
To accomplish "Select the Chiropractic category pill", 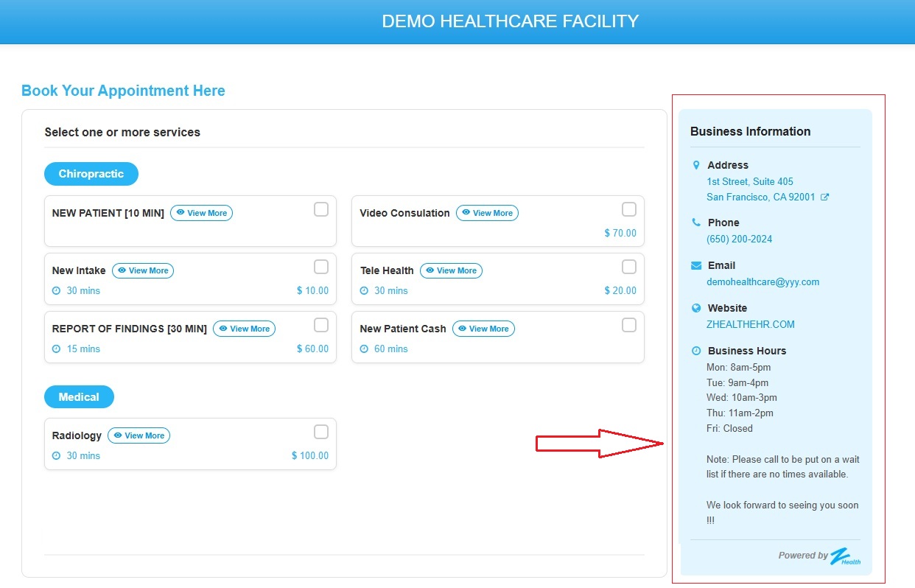I will [x=91, y=174].
